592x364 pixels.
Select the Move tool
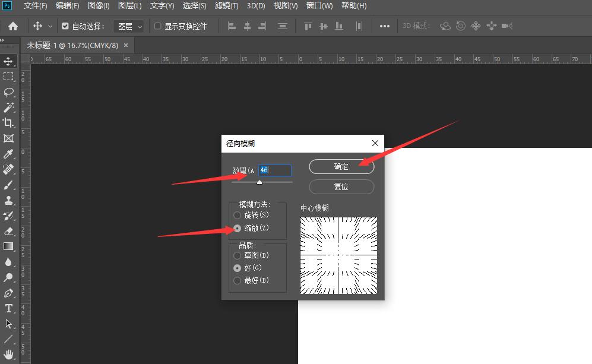(x=9, y=61)
